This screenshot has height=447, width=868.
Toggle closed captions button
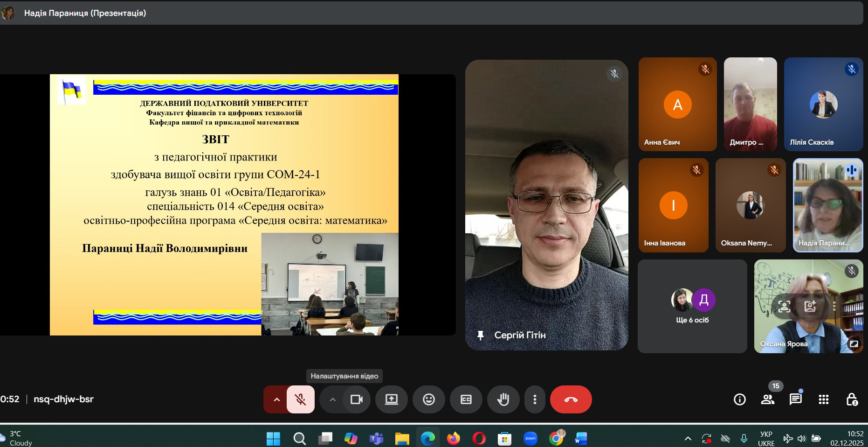tap(466, 399)
